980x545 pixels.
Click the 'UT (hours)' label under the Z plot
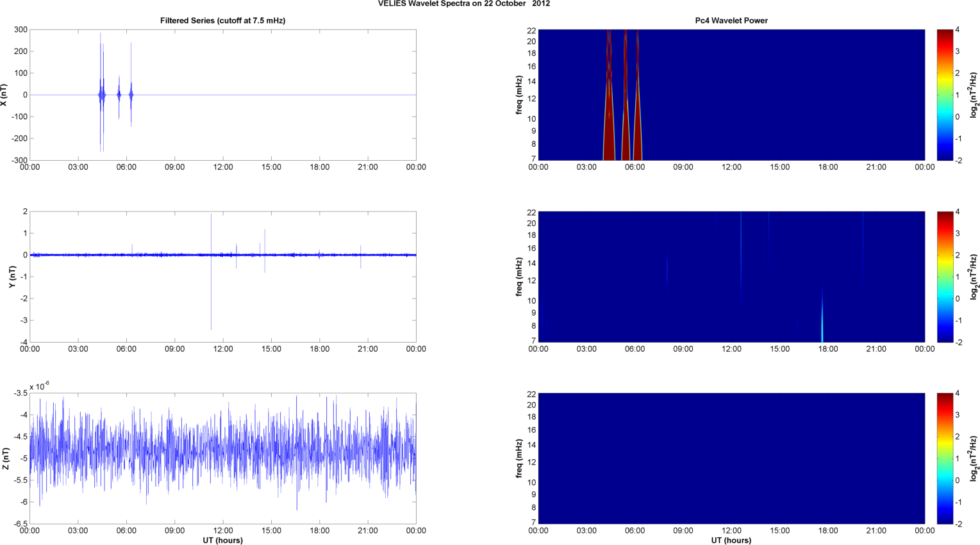point(222,541)
